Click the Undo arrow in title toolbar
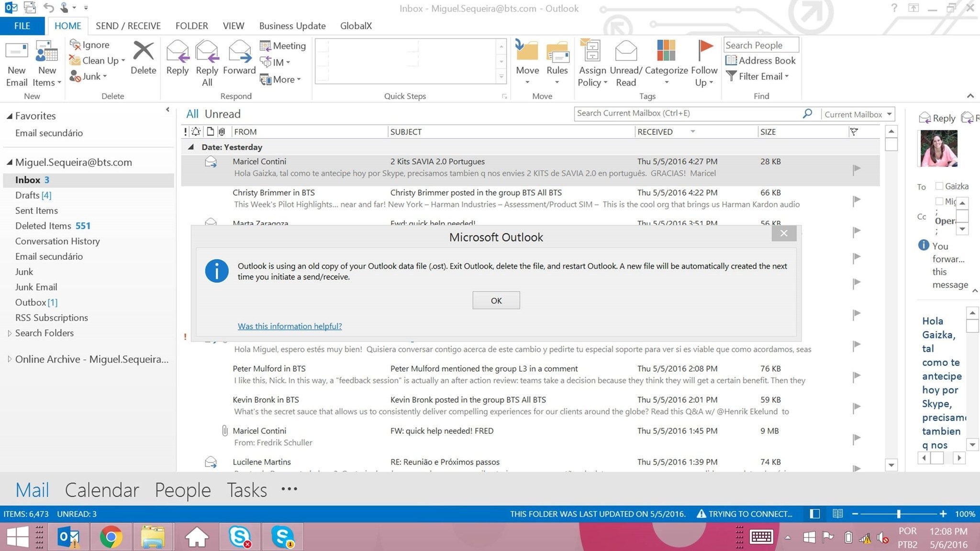 (x=48, y=8)
